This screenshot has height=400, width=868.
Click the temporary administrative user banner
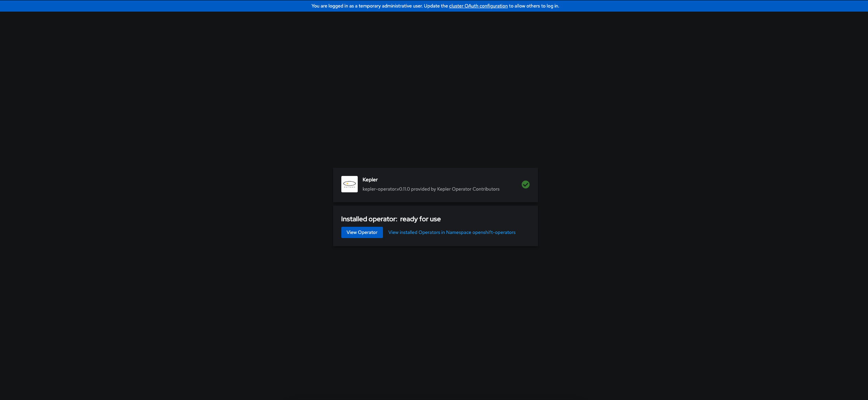pyautogui.click(x=434, y=6)
